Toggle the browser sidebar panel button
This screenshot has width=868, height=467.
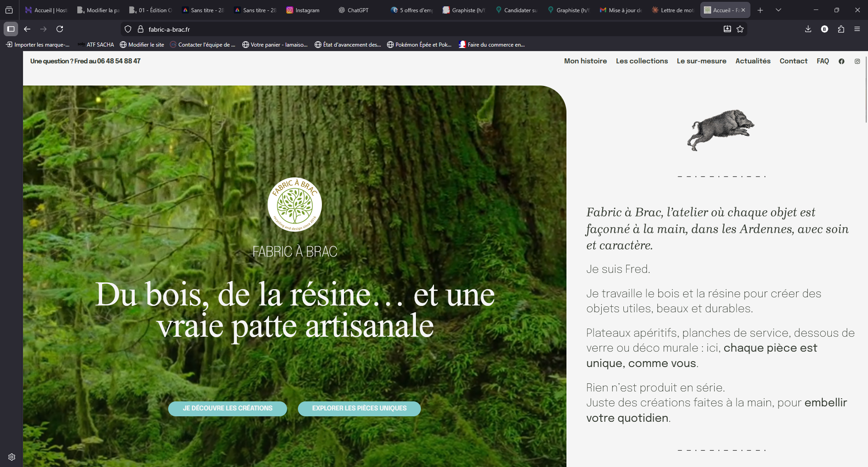coord(11,29)
